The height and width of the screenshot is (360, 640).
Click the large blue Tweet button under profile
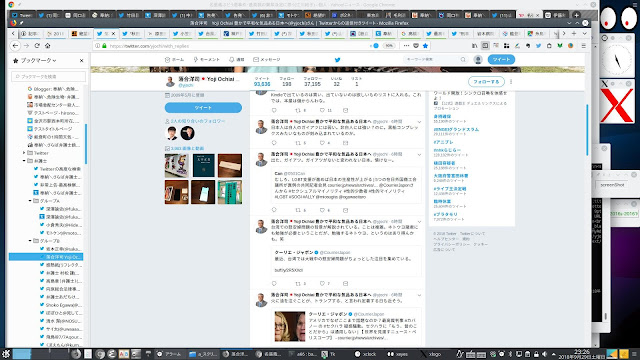point(203,107)
